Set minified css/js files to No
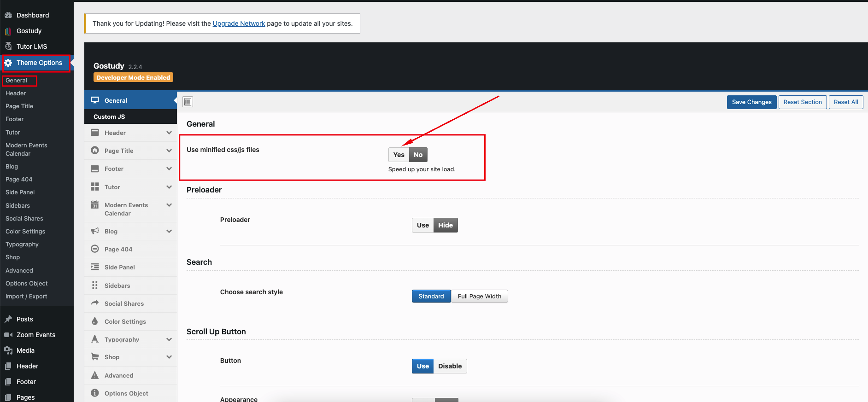Viewport: 868px width, 402px height. pyautogui.click(x=418, y=155)
